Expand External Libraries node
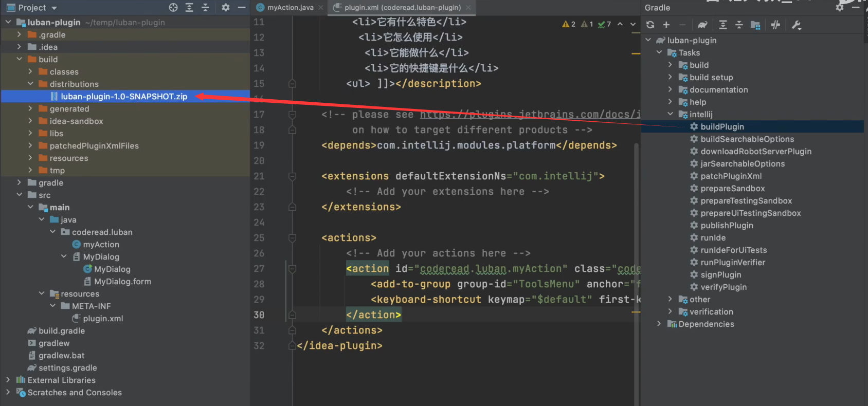The width and height of the screenshot is (868, 406). point(8,380)
